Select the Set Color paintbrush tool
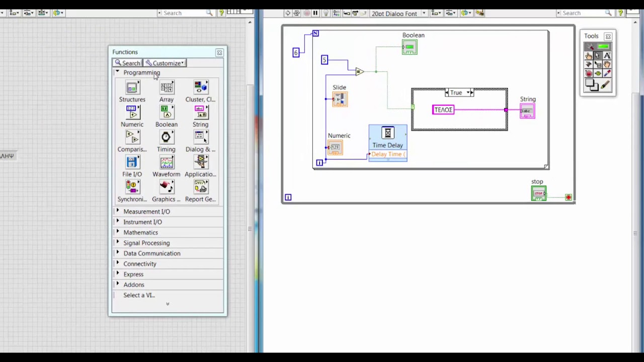The image size is (644, 362). pos(605,85)
